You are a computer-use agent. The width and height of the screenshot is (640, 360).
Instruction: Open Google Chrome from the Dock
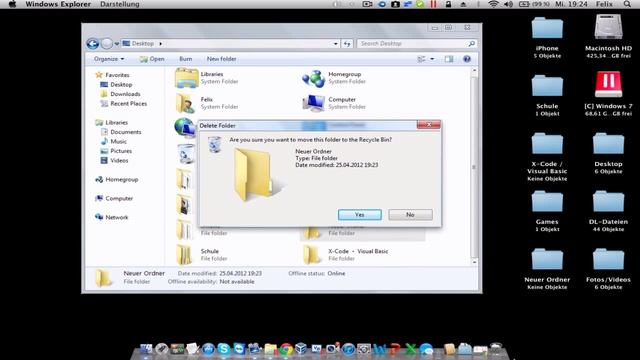pyautogui.click(x=286, y=349)
